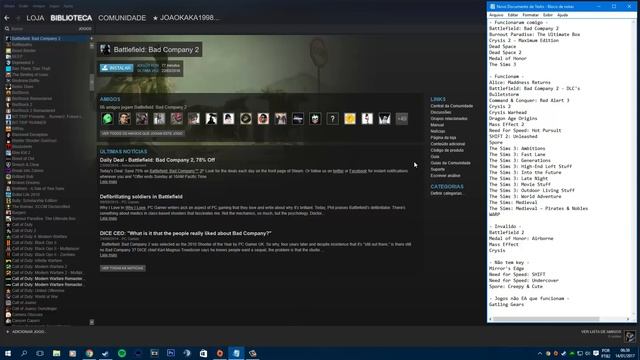Open the JOAOKAKA1998 profile tab
This screenshot has height=360, width=640.
click(x=186, y=18)
